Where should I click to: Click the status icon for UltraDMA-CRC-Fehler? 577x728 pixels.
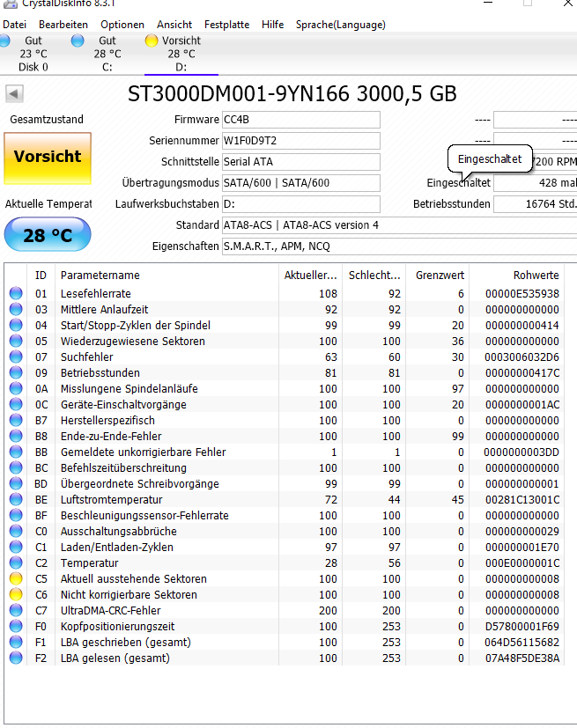pyautogui.click(x=16, y=611)
